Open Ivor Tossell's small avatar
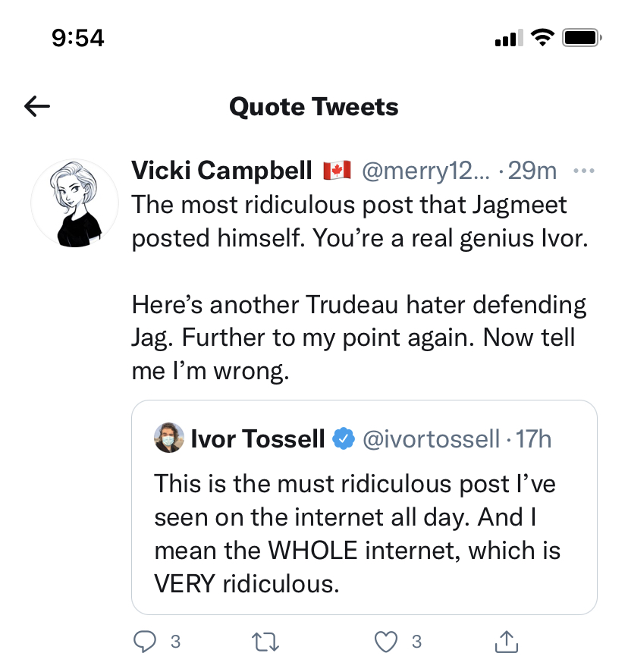 click(168, 438)
